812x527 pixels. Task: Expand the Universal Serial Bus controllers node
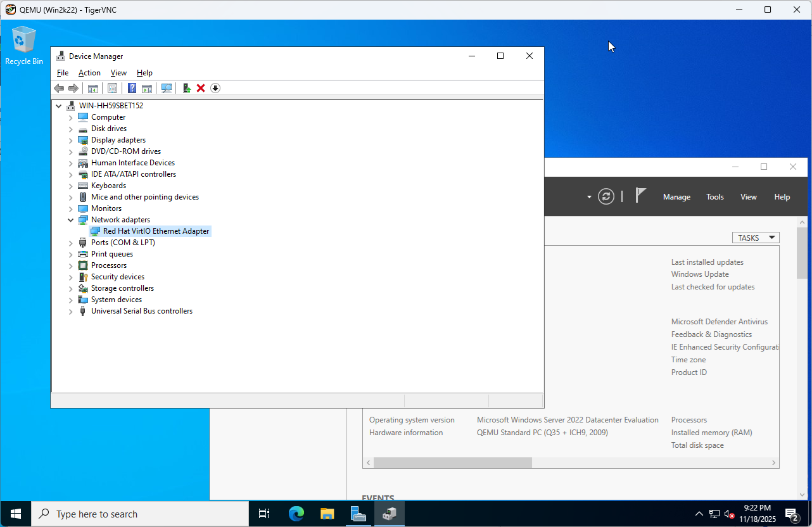[71, 311]
